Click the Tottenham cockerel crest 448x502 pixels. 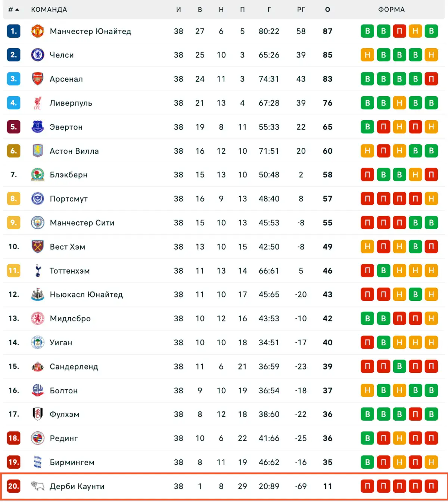38,271
